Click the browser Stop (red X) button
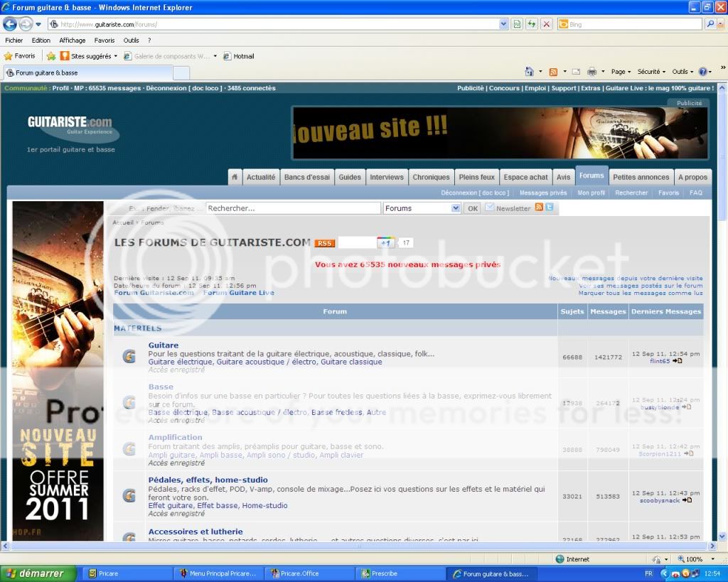Screen dimensions: 728x582 click(546, 24)
